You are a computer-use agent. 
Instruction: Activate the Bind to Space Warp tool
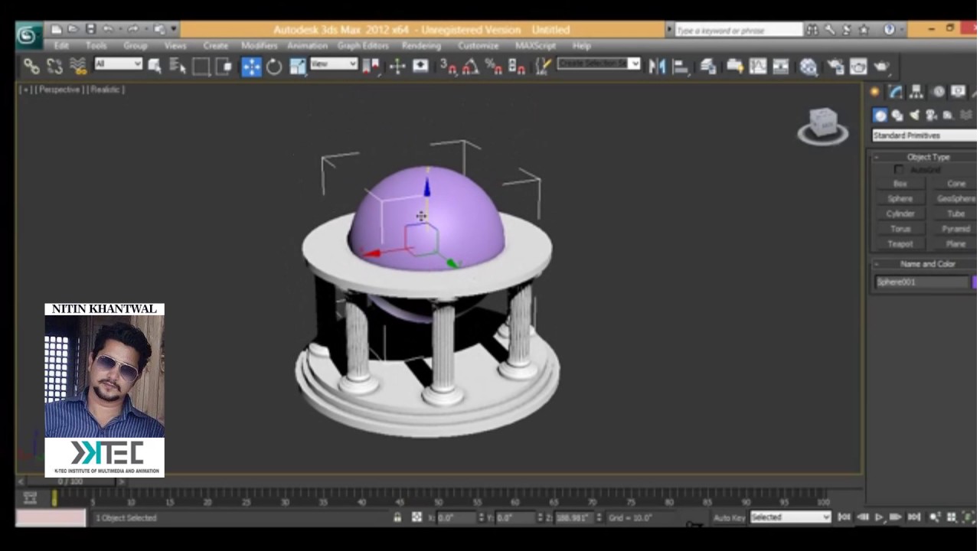(78, 67)
